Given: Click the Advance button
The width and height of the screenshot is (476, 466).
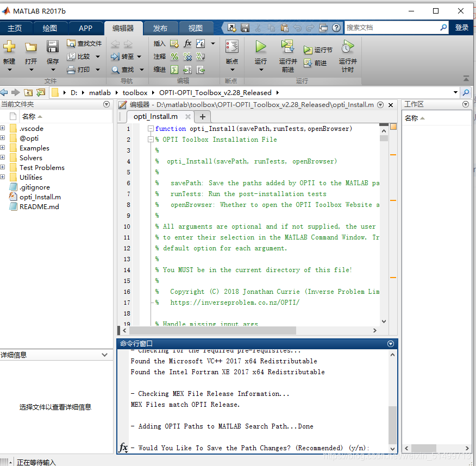Looking at the screenshot, I should [315, 63].
